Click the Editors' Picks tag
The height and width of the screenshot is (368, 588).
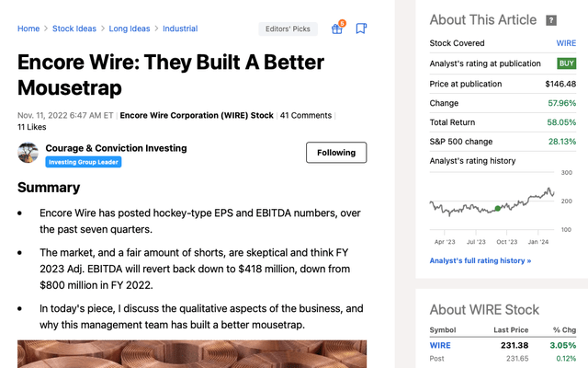point(288,29)
